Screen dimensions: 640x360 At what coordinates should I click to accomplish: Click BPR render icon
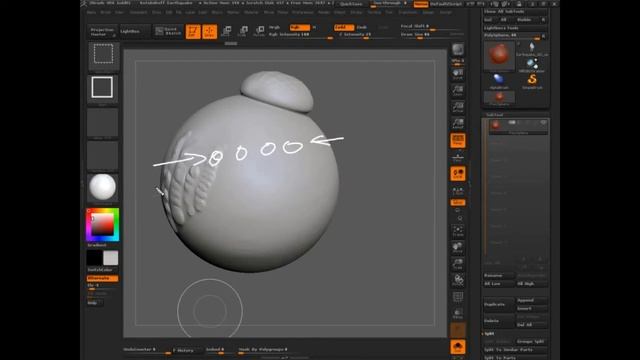(458, 51)
